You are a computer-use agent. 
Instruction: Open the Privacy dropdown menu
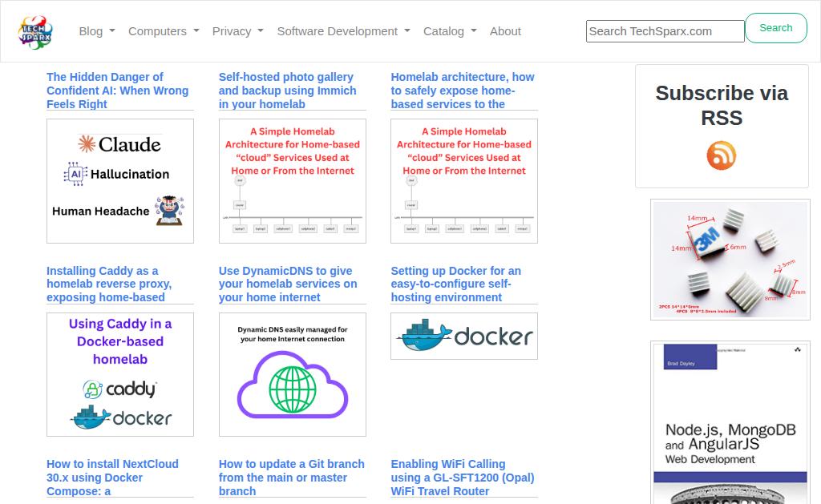coord(237,31)
